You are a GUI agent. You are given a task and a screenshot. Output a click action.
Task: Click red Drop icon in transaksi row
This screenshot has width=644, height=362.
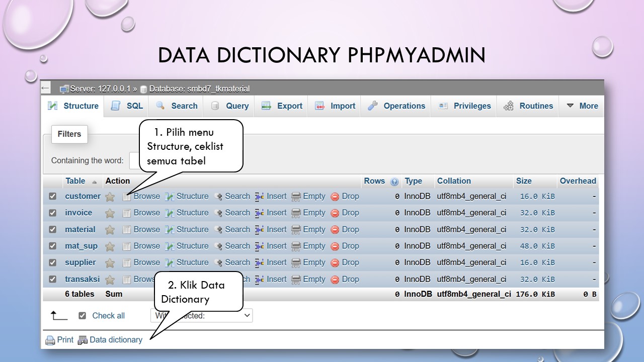point(335,280)
